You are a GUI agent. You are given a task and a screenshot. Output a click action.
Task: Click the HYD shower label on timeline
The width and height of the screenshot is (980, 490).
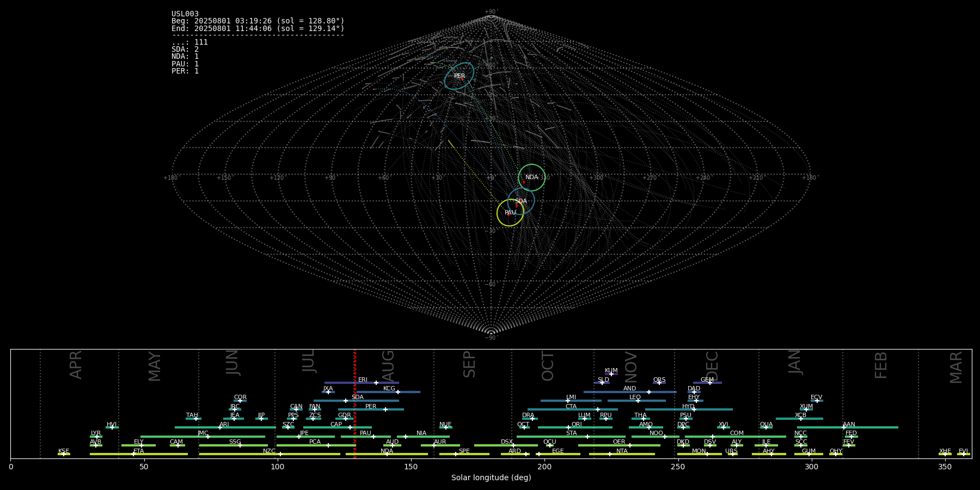pyautogui.click(x=689, y=407)
